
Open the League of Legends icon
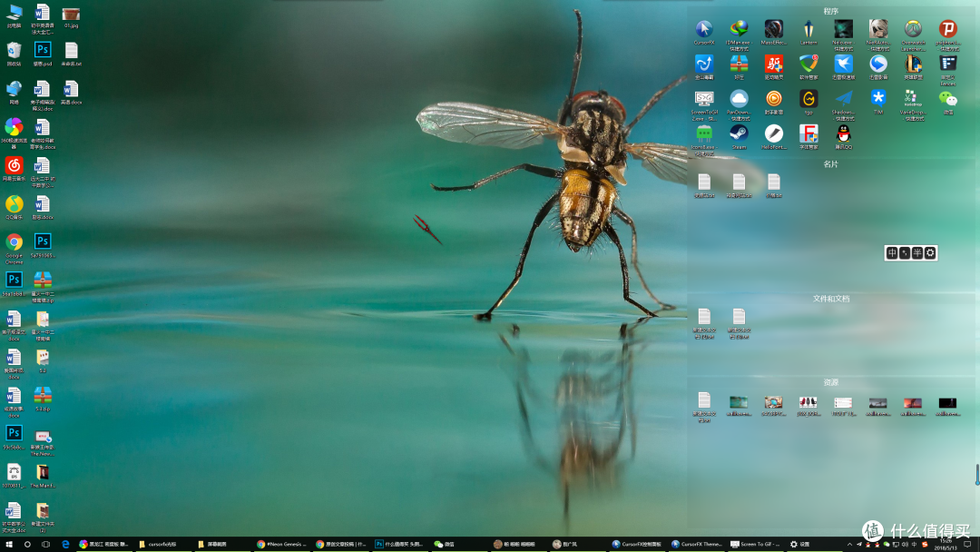[x=913, y=64]
